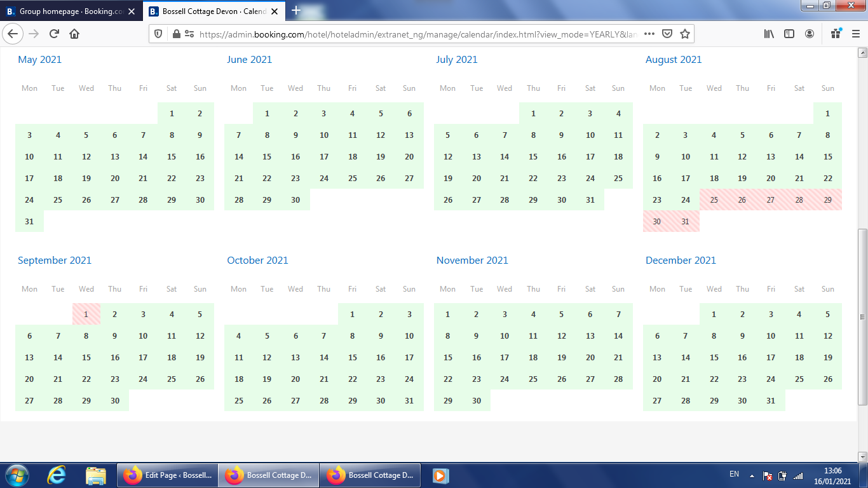Open the Firefox Library icon
Image resolution: width=868 pixels, height=488 pixels.
click(769, 34)
